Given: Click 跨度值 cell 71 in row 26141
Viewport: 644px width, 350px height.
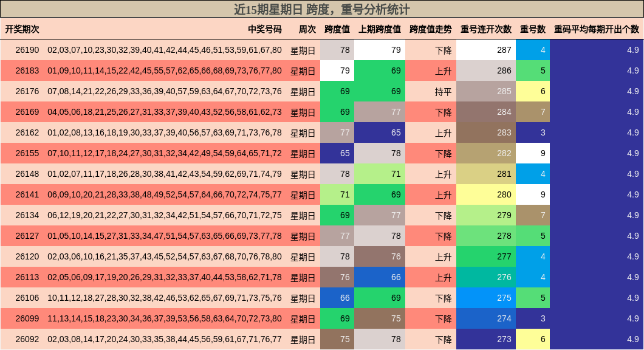Looking at the screenshot, I should tap(337, 194).
